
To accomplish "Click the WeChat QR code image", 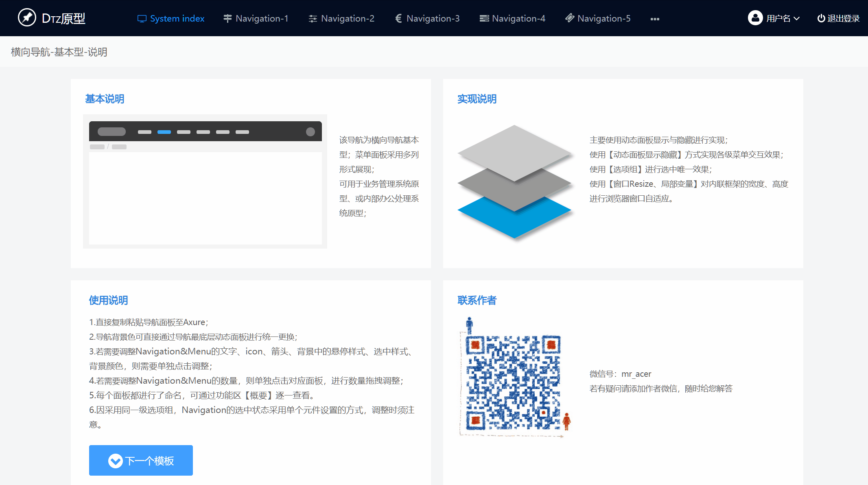I will [514, 377].
